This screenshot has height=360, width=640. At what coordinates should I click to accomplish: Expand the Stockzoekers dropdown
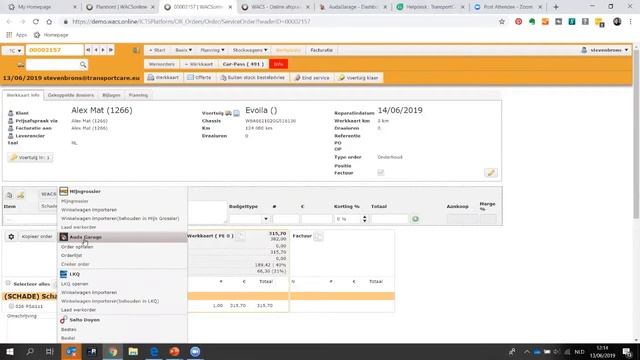pyautogui.click(x=250, y=50)
